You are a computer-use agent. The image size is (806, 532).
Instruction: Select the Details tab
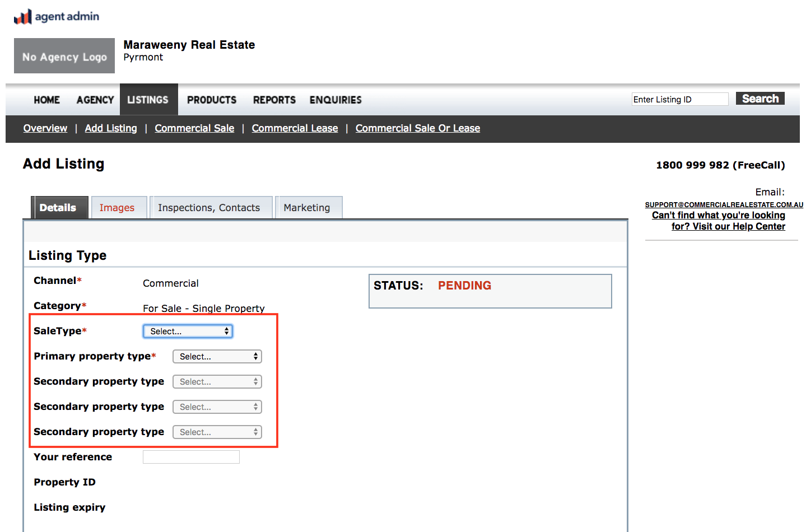click(x=58, y=207)
